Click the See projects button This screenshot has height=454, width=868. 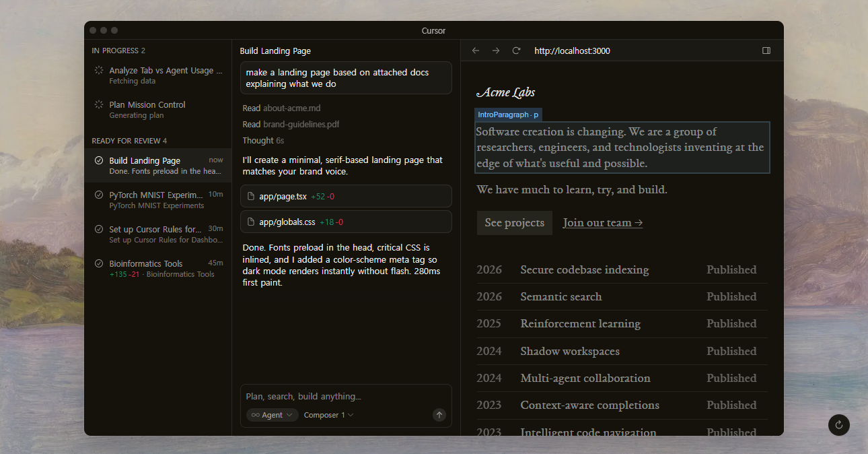click(515, 223)
